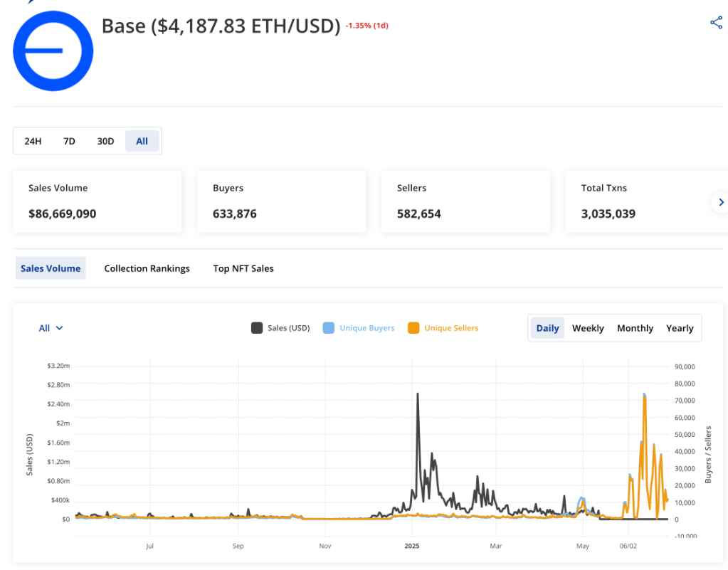Select the 30D time range
Image resolution: width=728 pixels, height=570 pixels.
[x=105, y=141]
